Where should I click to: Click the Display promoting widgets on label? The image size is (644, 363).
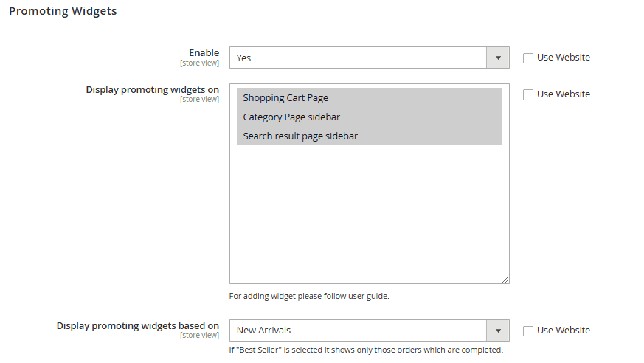click(x=153, y=89)
